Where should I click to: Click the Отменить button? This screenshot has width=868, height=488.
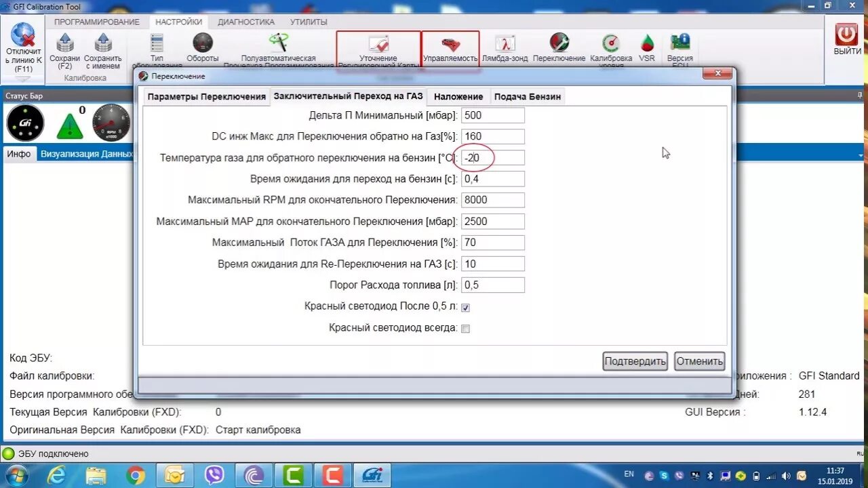[x=700, y=361]
